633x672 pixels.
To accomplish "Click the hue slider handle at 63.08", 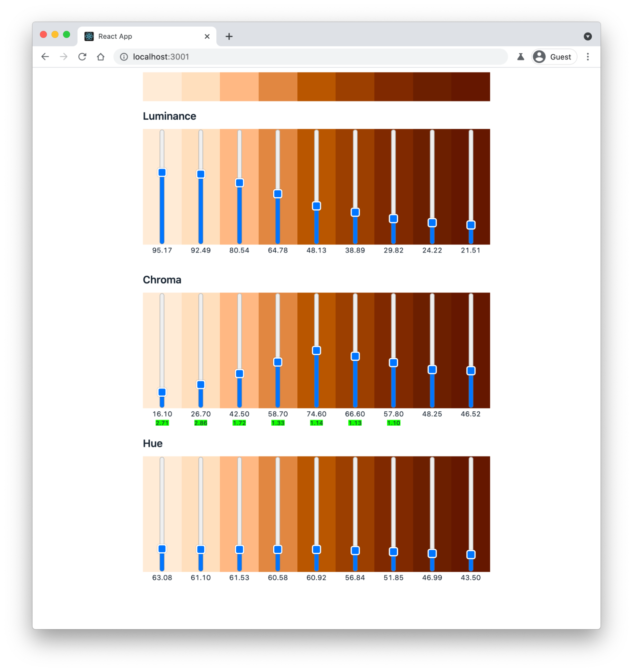I will [162, 549].
